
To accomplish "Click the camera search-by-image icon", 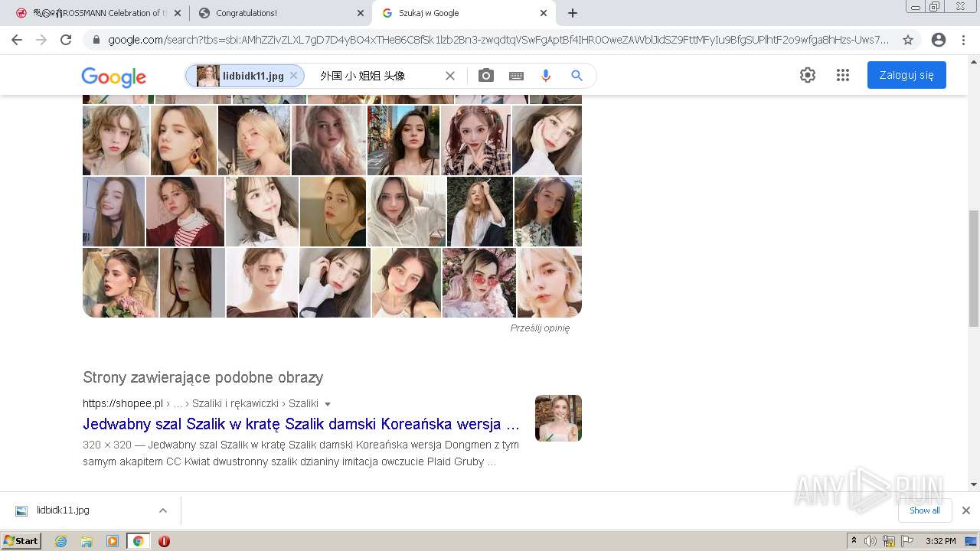I will [x=485, y=76].
